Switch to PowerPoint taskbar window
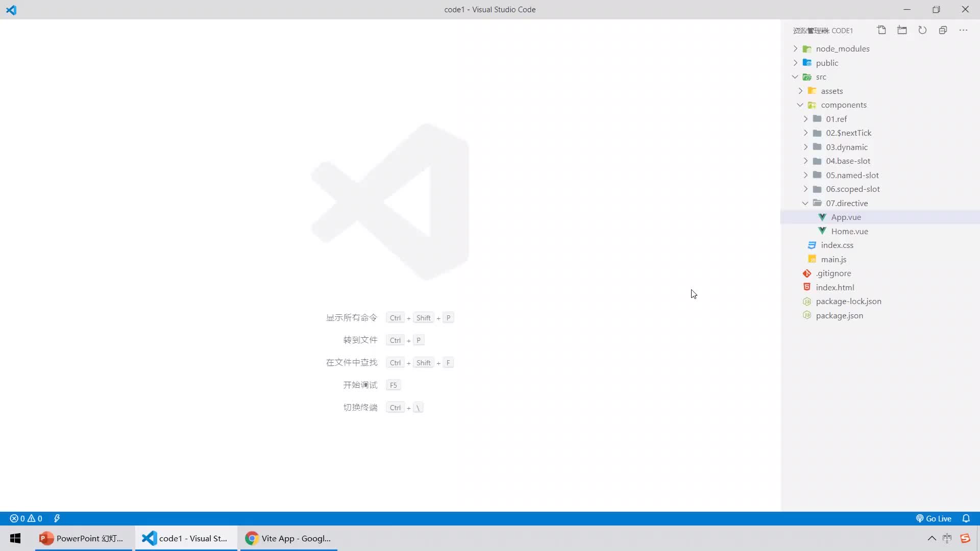The image size is (980, 551). coord(83,538)
